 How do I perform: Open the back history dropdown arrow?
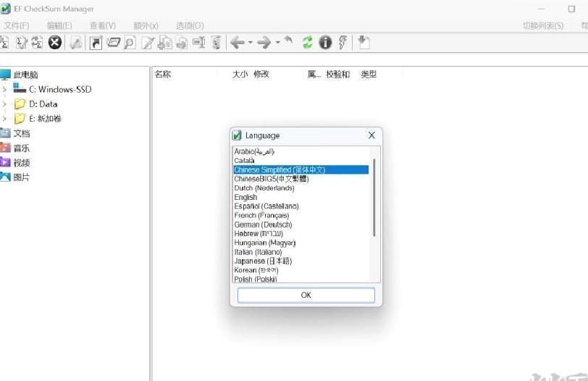point(250,43)
